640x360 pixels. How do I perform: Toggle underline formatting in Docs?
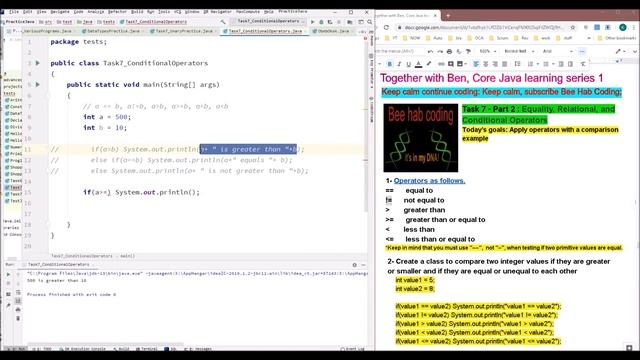coord(409,64)
